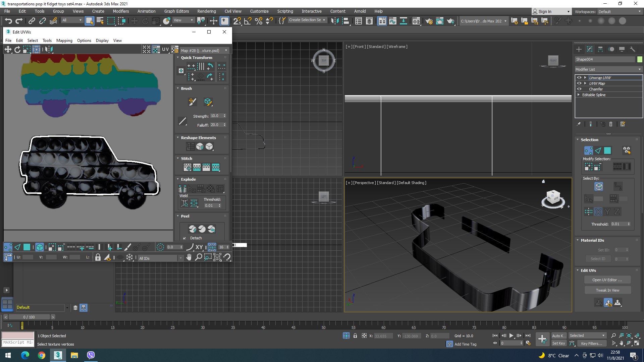The image size is (644, 362).
Task: Click the Remove modifier trash icon
Action: pos(610,124)
